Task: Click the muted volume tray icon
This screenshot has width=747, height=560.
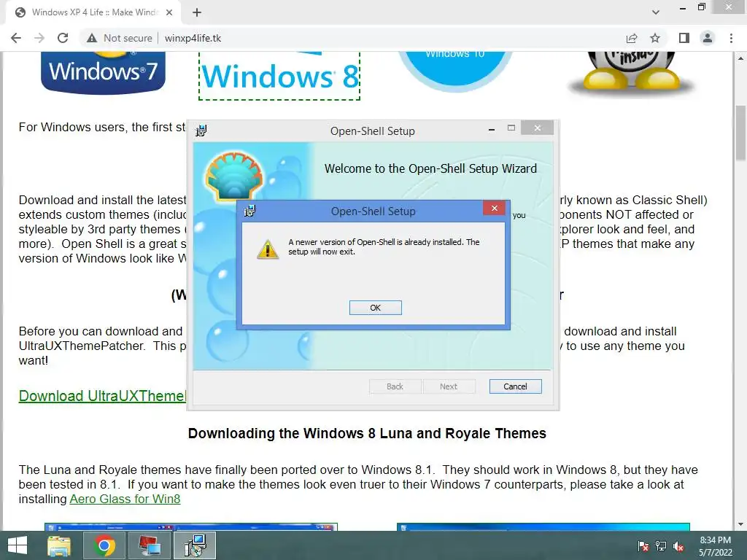Action: click(678, 546)
